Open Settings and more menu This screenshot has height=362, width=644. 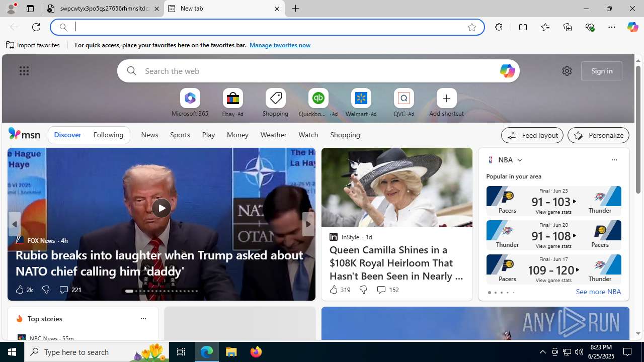tap(611, 27)
